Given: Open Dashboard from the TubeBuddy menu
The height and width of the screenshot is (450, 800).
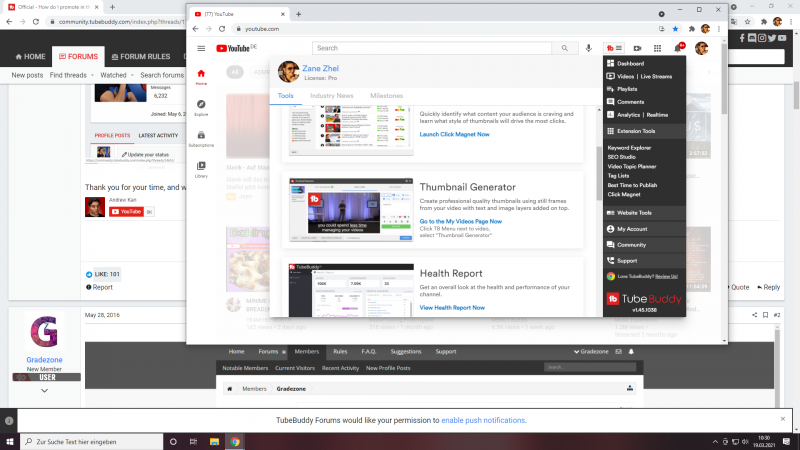Looking at the screenshot, I should coord(631,63).
